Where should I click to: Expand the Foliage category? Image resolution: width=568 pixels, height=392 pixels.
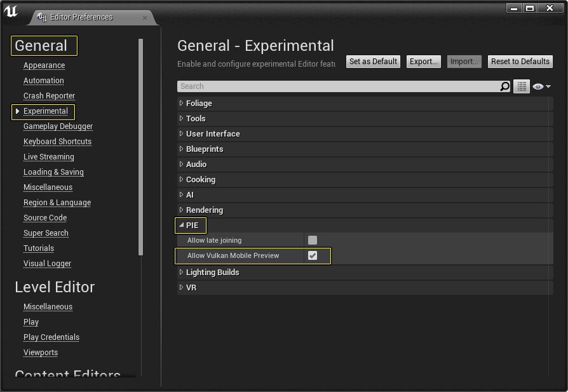click(182, 103)
